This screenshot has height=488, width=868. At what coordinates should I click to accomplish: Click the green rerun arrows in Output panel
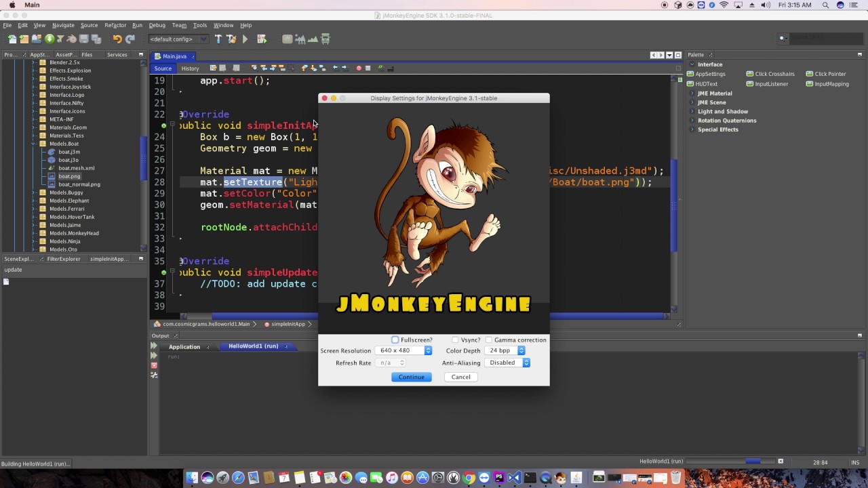(x=154, y=346)
